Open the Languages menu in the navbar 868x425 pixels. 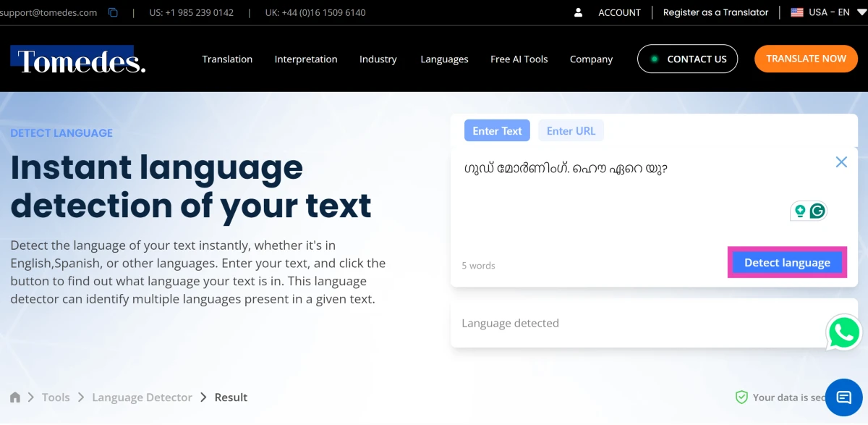pyautogui.click(x=444, y=59)
